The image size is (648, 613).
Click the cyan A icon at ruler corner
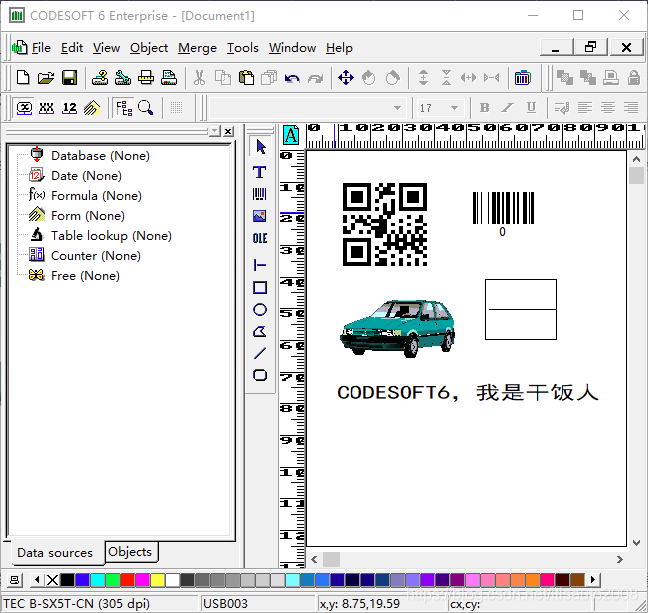[x=291, y=135]
